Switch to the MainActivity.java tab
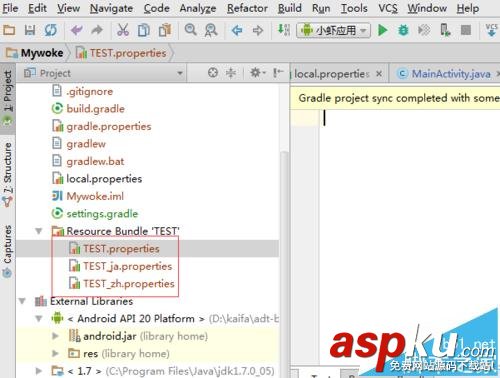This screenshot has height=378, width=500. [451, 74]
